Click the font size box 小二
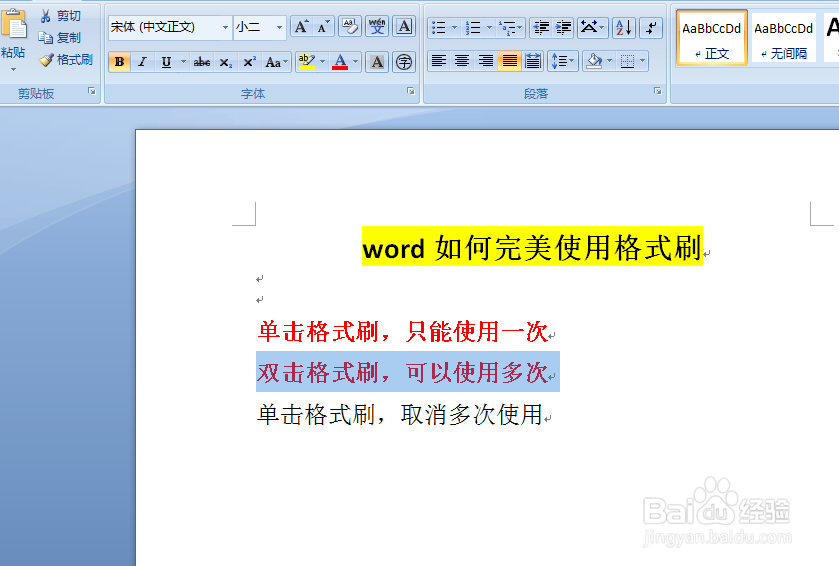The height and width of the screenshot is (566, 839). click(x=253, y=27)
